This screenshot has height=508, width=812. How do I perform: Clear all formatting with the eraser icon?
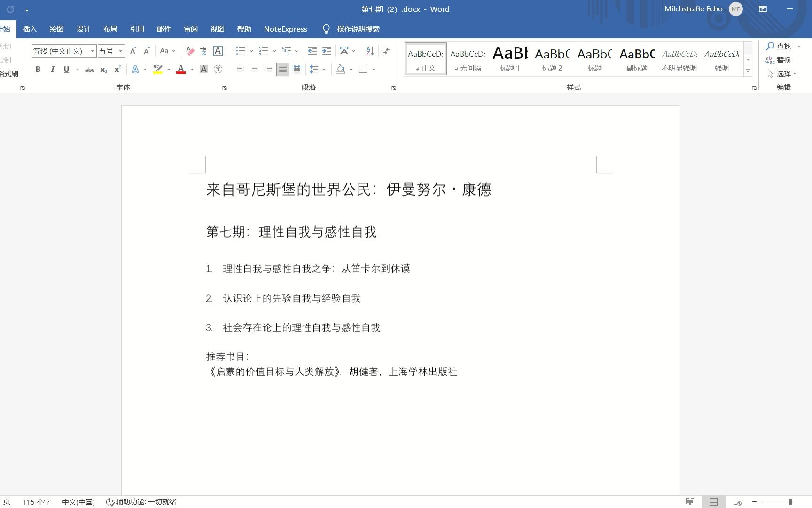[190, 51]
